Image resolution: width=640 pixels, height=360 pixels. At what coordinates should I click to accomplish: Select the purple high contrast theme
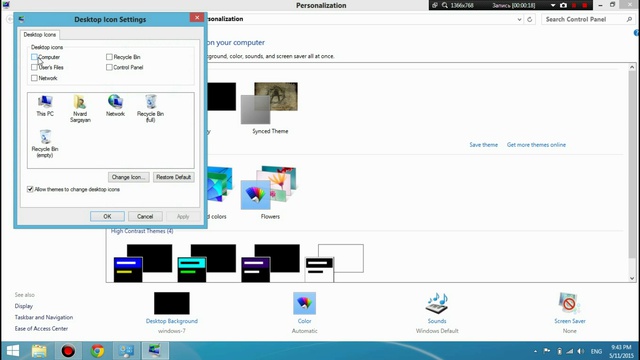(x=270, y=263)
